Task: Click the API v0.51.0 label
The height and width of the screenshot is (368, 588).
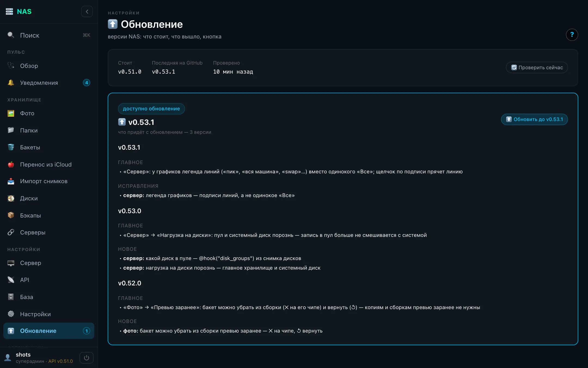Action: (x=60, y=361)
